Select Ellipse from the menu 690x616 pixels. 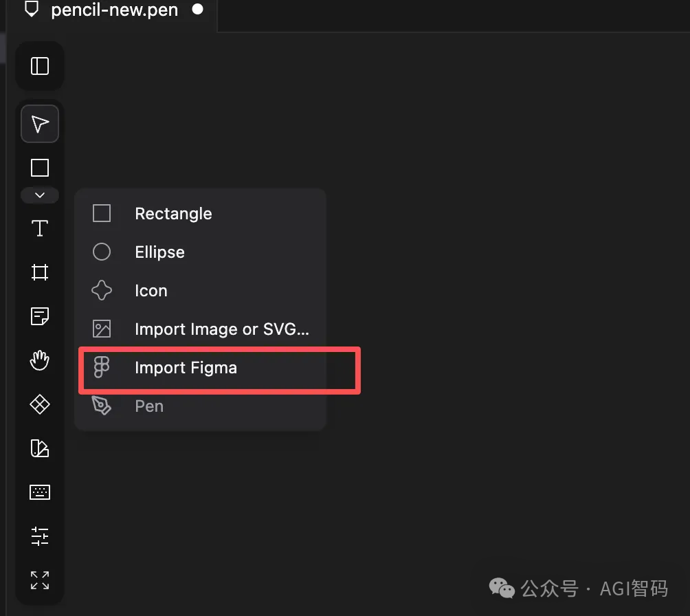(159, 252)
